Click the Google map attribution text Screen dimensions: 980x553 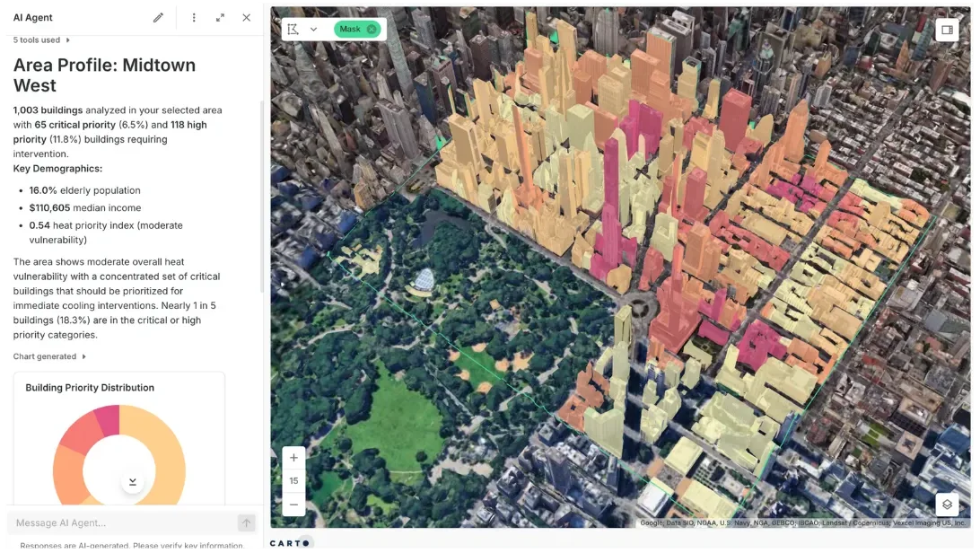(x=802, y=523)
